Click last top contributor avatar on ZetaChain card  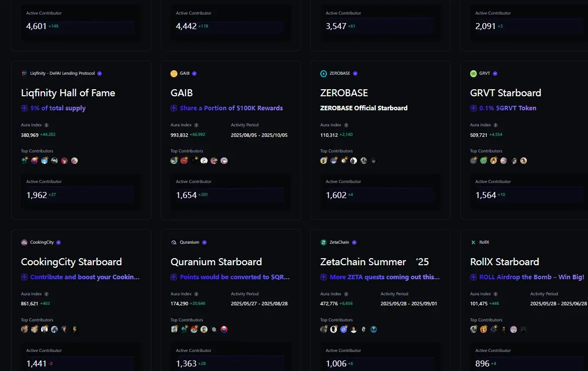pos(373,329)
